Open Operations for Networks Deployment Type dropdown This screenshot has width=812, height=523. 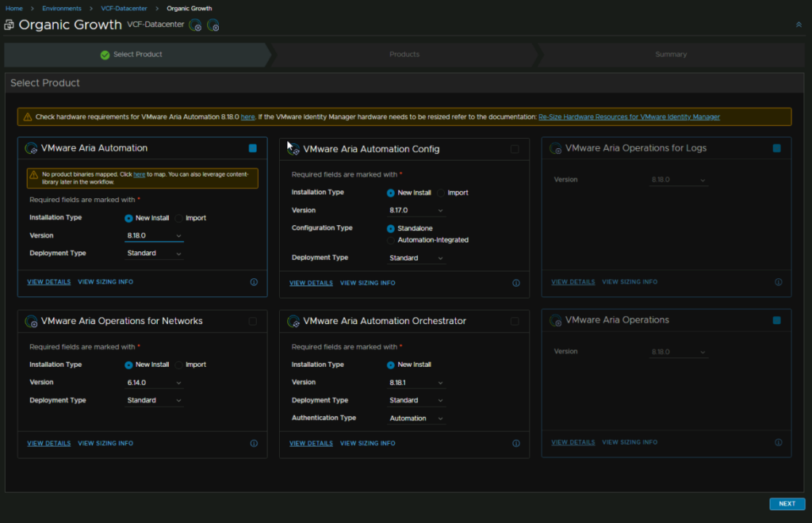pos(154,400)
